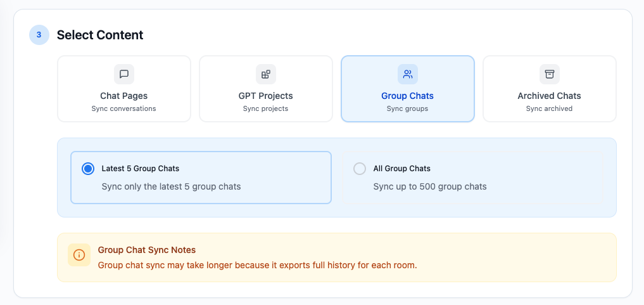The image size is (644, 305).
Task: Click the "Sync archived" subtitle
Action: point(550,108)
